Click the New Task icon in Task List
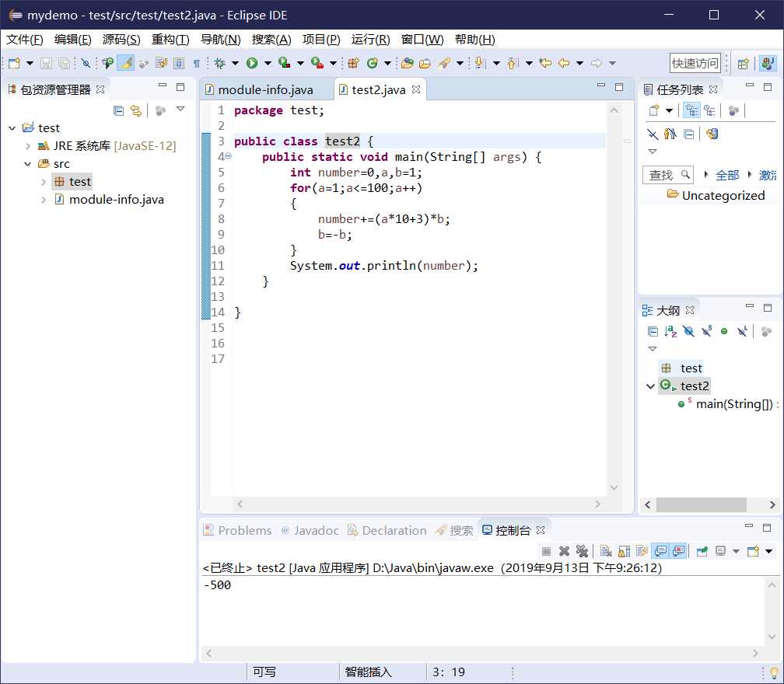The width and height of the screenshot is (784, 684). [654, 110]
